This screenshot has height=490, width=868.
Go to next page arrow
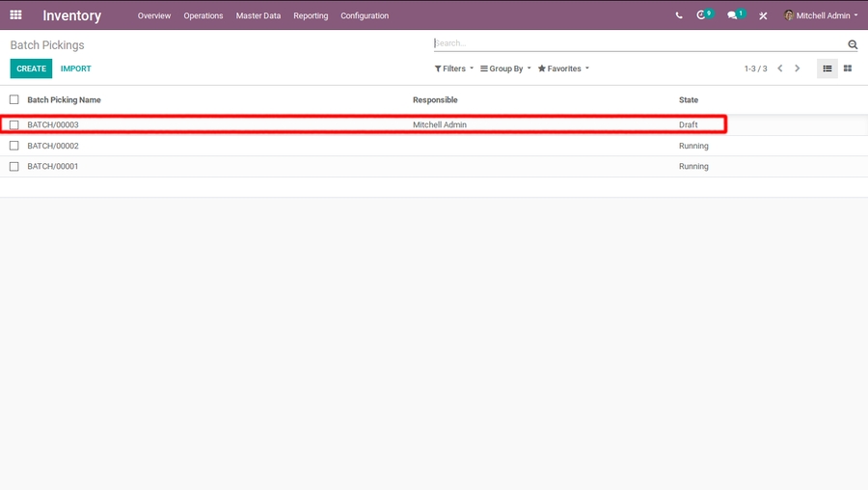click(x=798, y=68)
